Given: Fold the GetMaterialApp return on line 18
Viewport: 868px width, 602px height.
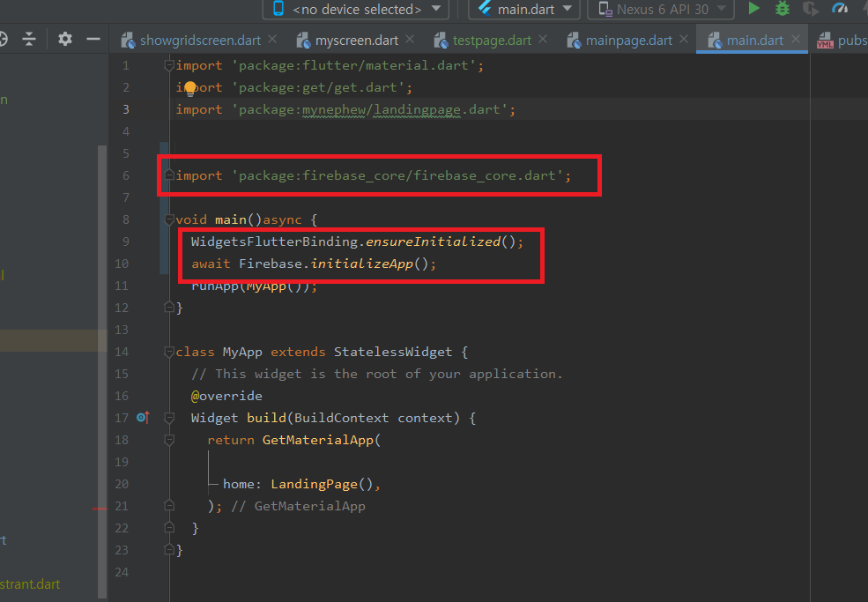Looking at the screenshot, I should [x=169, y=440].
